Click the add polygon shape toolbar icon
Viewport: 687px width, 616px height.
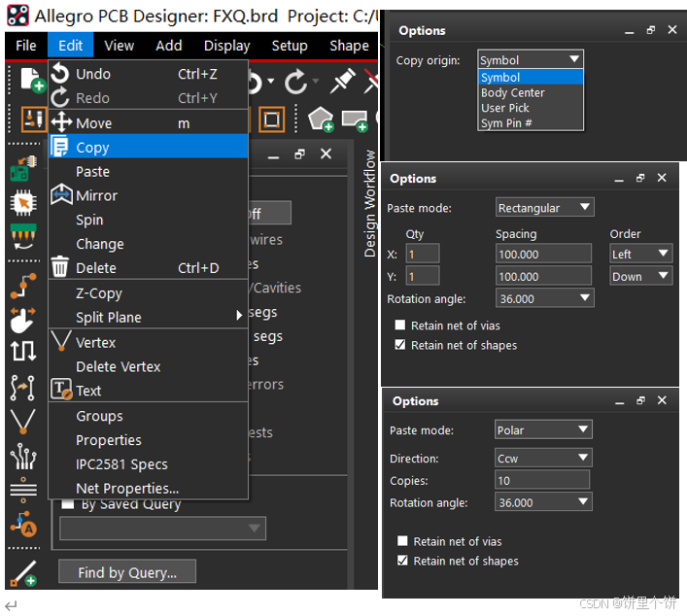[x=321, y=120]
